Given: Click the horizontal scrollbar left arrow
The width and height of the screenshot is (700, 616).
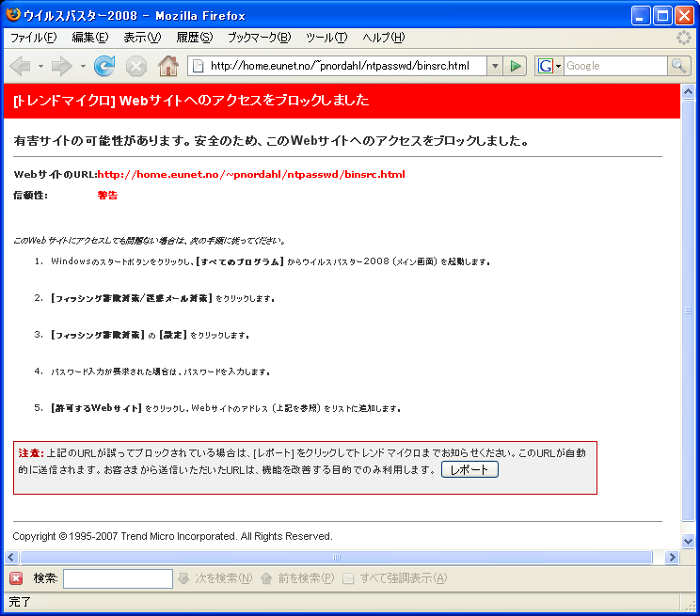Looking at the screenshot, I should pyautogui.click(x=11, y=557).
